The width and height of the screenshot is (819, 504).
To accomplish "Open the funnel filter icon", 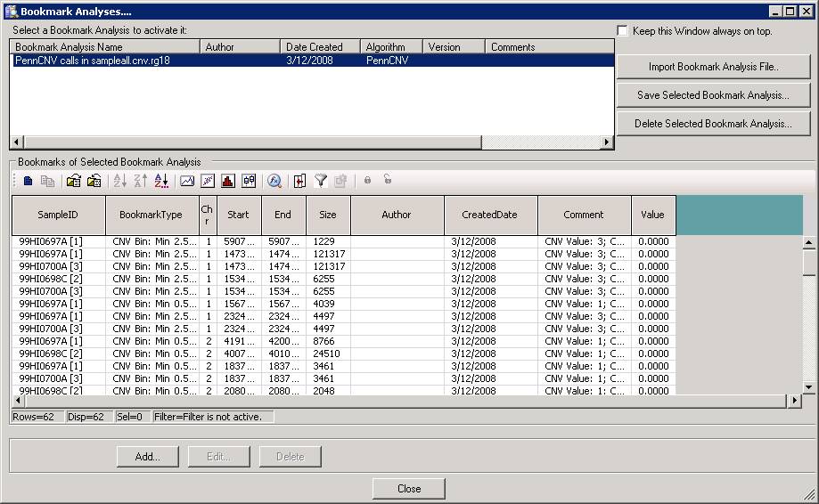I will [x=321, y=181].
